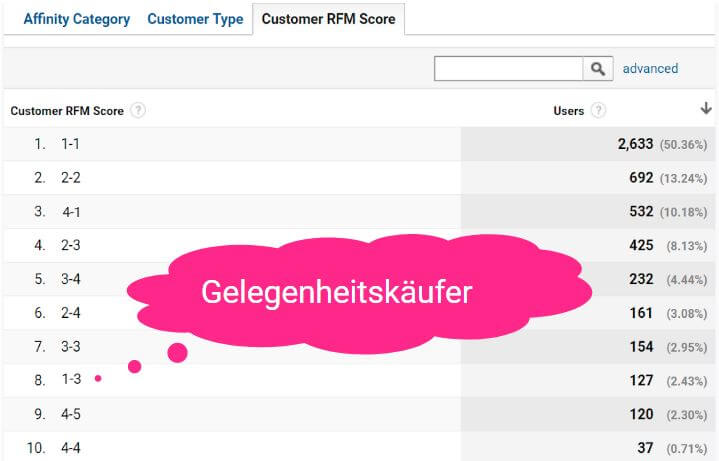Click the magnifier search button
This screenshot has height=461, width=719.
click(598, 69)
